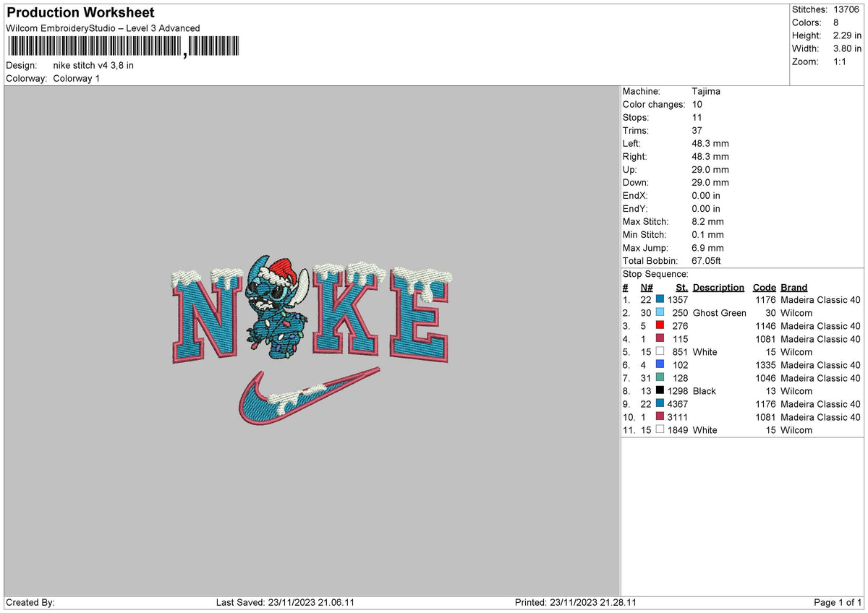Click 'Madeira Classic 40' brand in row 1
This screenshot has height=613, width=868.
pyautogui.click(x=821, y=300)
